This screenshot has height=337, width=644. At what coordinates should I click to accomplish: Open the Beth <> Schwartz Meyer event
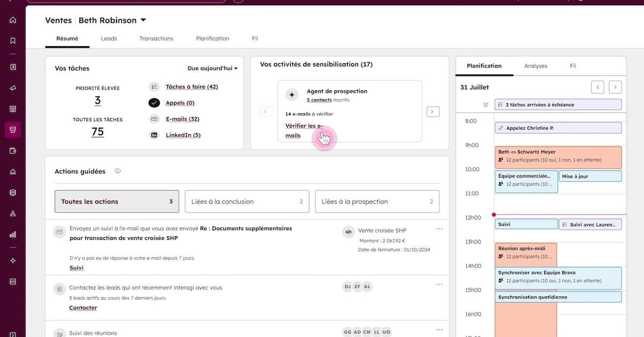(x=558, y=157)
